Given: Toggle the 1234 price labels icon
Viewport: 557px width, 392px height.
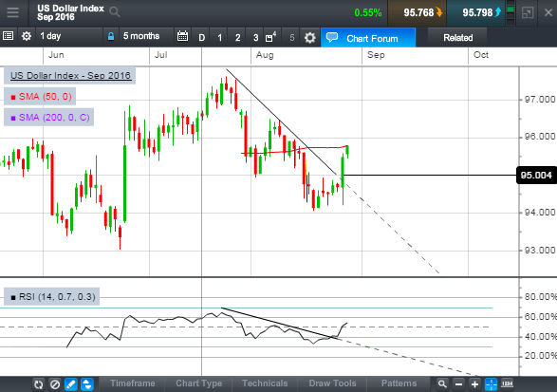Looking at the screenshot, I should click(507, 383).
